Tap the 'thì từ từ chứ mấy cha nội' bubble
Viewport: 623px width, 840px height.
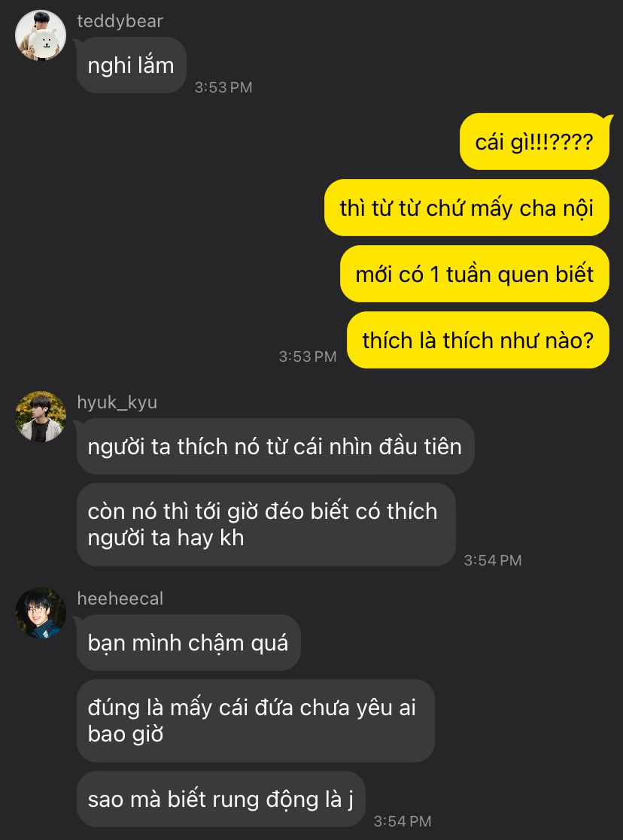coord(466,208)
